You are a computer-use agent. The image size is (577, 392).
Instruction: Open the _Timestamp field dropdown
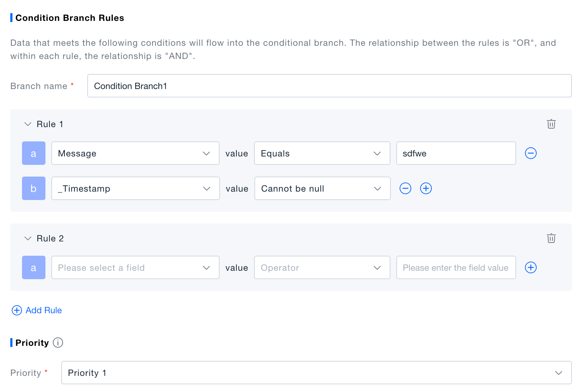click(x=135, y=188)
